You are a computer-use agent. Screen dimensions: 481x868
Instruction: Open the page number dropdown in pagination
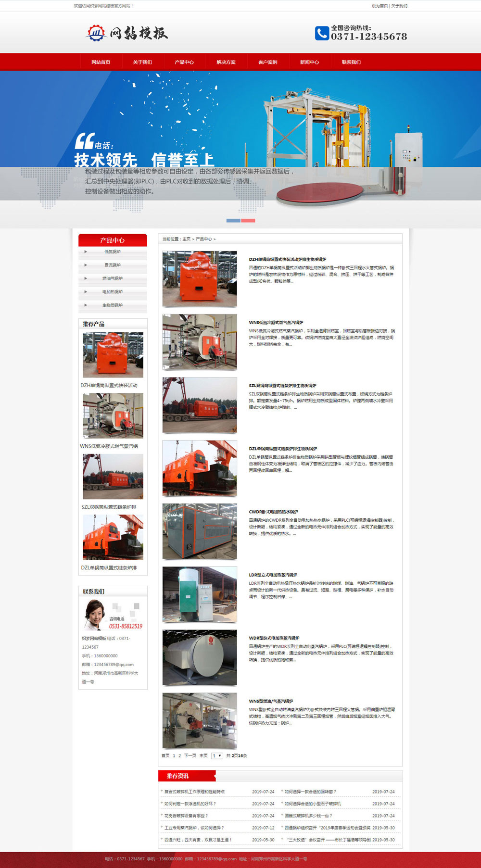click(x=217, y=756)
